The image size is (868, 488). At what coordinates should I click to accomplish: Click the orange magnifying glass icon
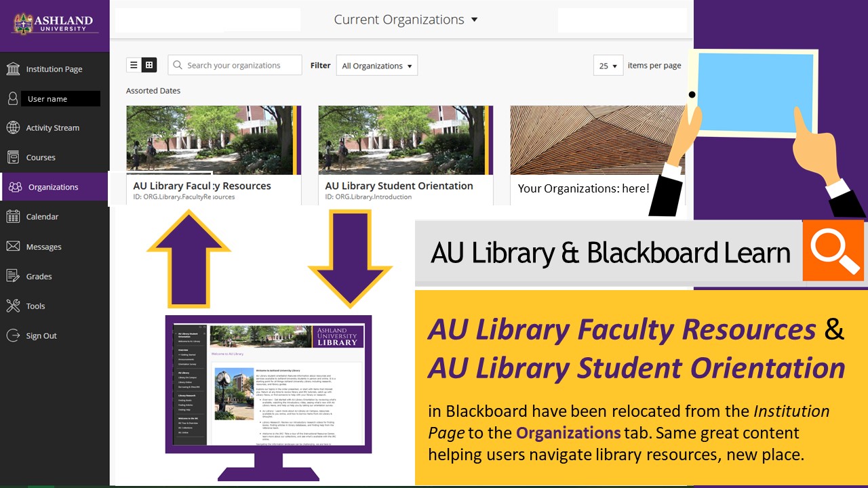[833, 250]
